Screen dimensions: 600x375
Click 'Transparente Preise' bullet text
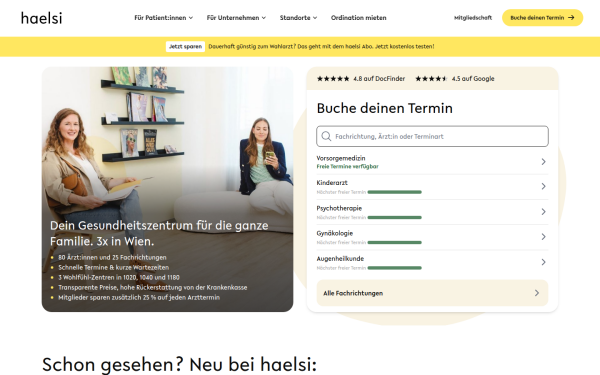[x=153, y=287]
